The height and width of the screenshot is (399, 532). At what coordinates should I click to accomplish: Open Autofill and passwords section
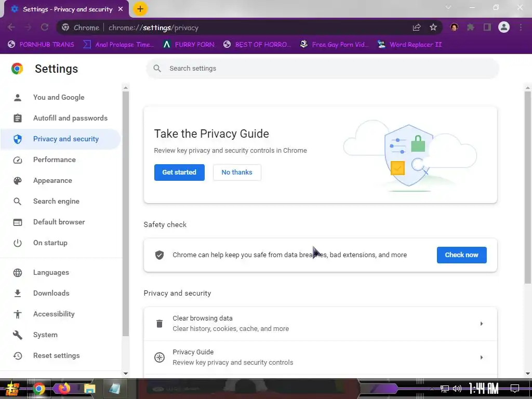60,118
